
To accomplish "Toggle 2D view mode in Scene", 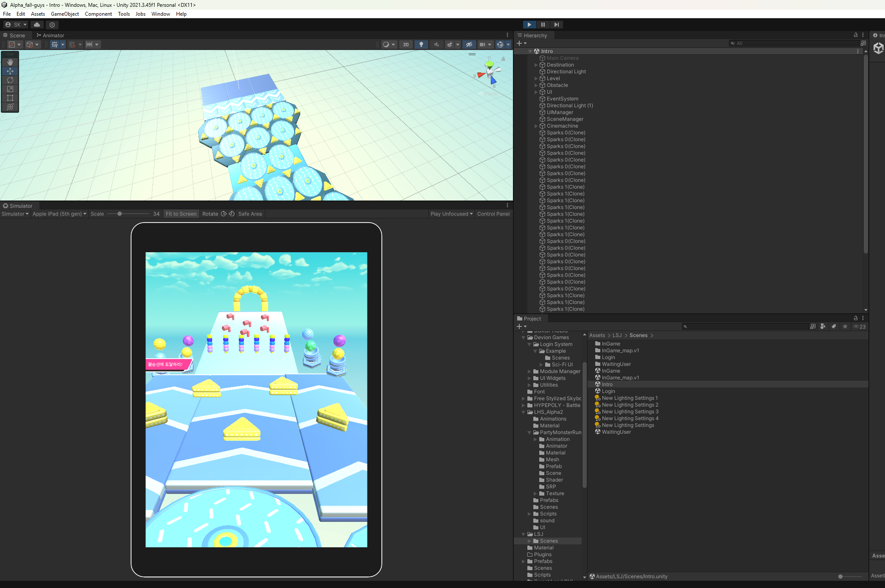I will 406,45.
